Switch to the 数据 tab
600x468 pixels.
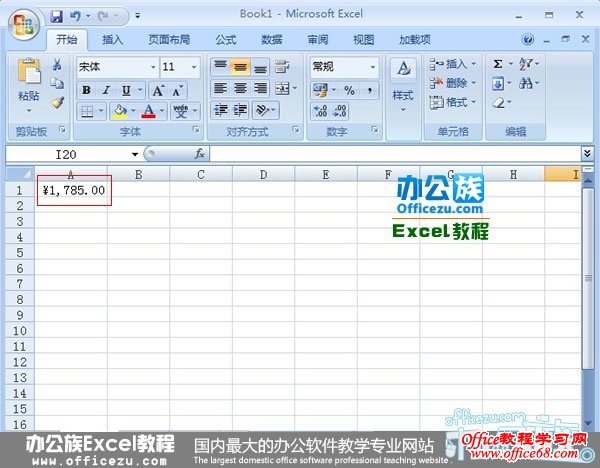pos(272,39)
